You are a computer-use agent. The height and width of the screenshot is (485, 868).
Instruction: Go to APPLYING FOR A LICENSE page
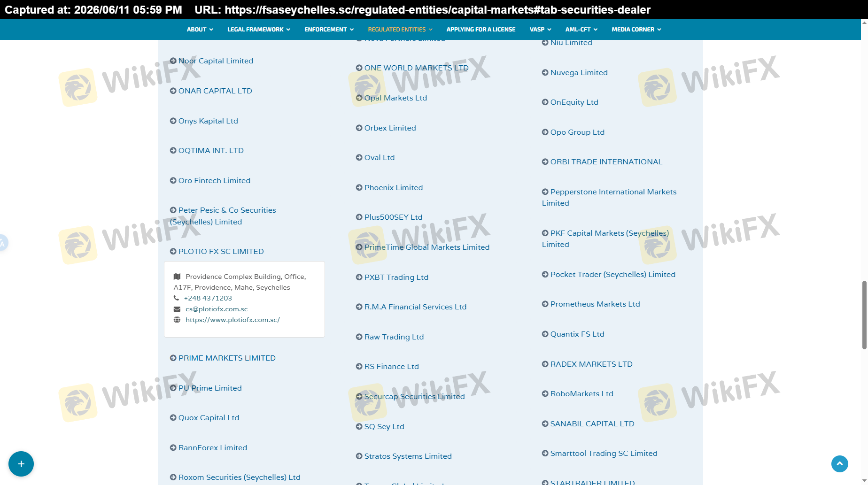[481, 30]
